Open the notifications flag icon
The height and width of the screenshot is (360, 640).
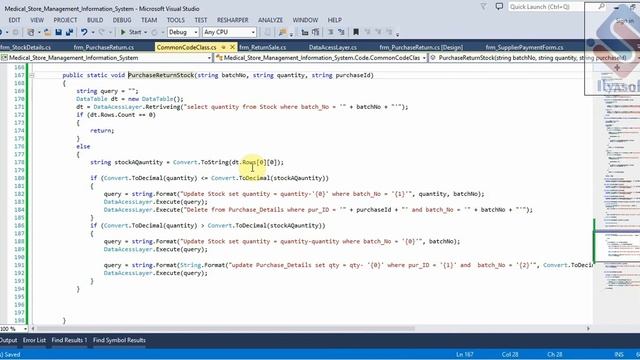pos(483,7)
